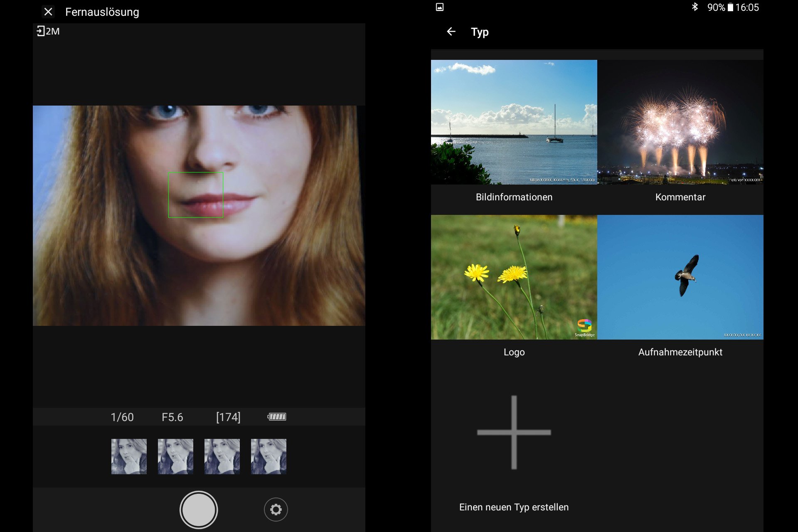Tap the image notification icon in status bar
The width and height of the screenshot is (798, 532).
pos(440,7)
